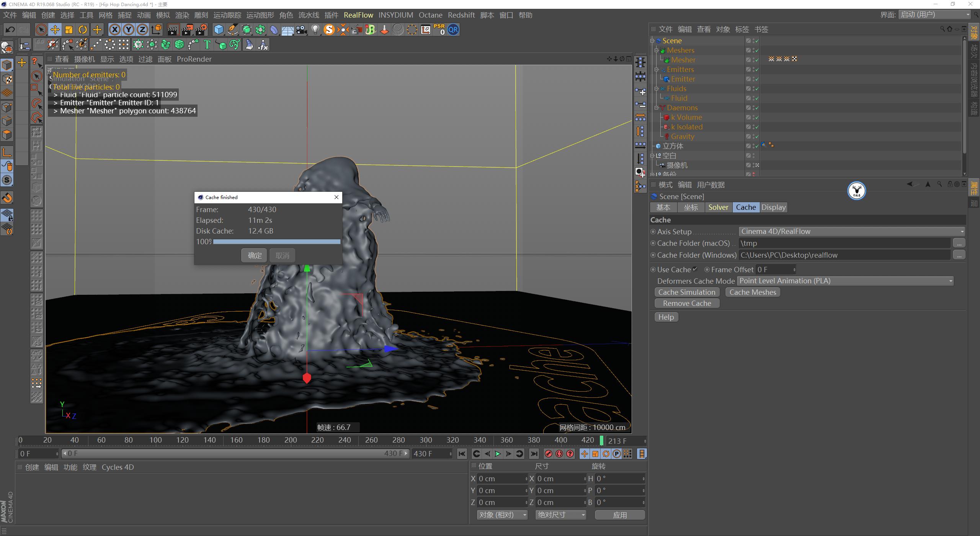This screenshot has height=536, width=980.
Task: Lock the Y axis with the Y icon
Action: 129,29
